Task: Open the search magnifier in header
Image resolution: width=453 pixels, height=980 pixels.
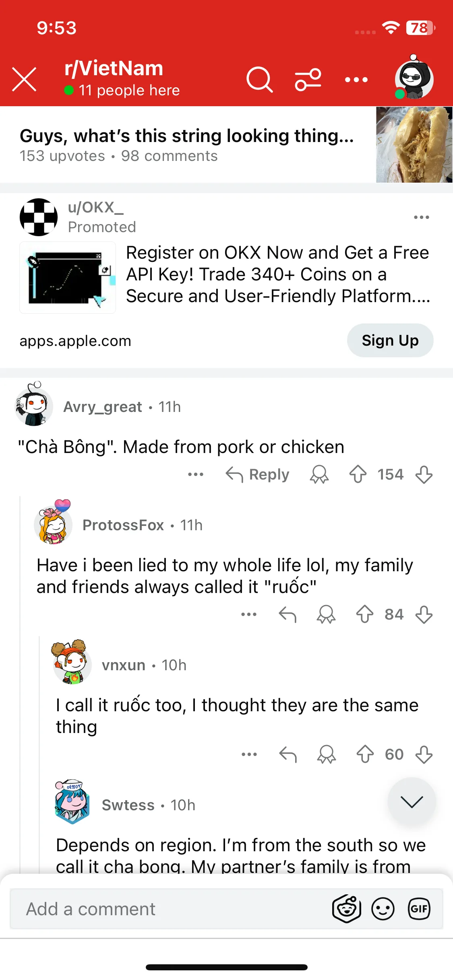Action: (x=260, y=79)
